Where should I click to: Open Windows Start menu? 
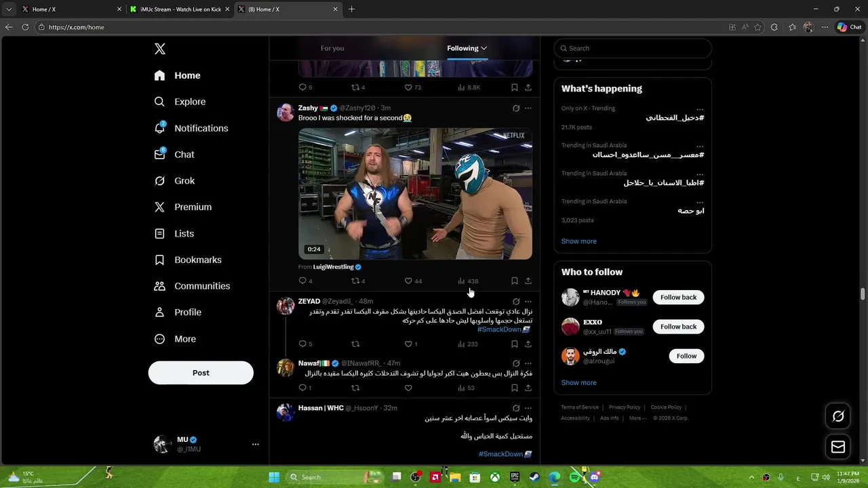tap(274, 477)
